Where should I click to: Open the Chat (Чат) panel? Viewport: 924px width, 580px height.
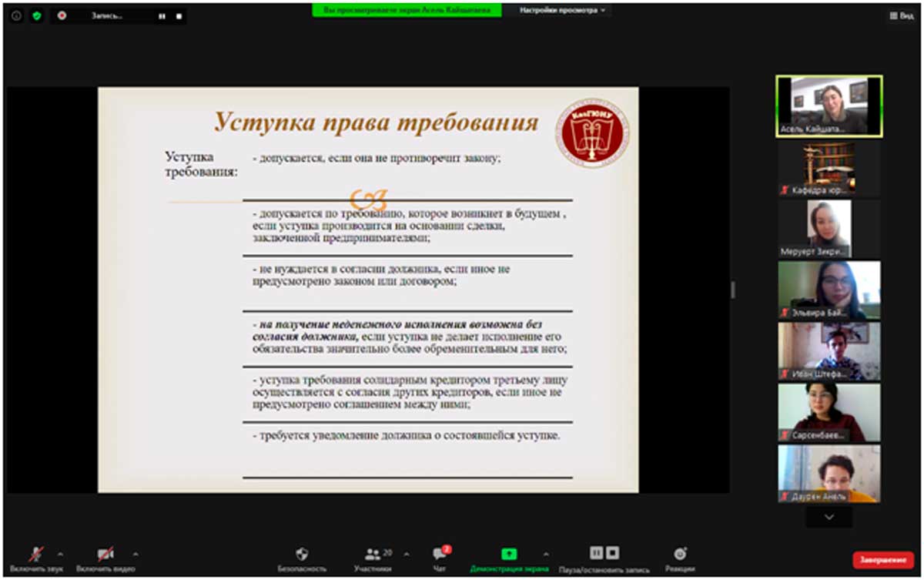439,554
